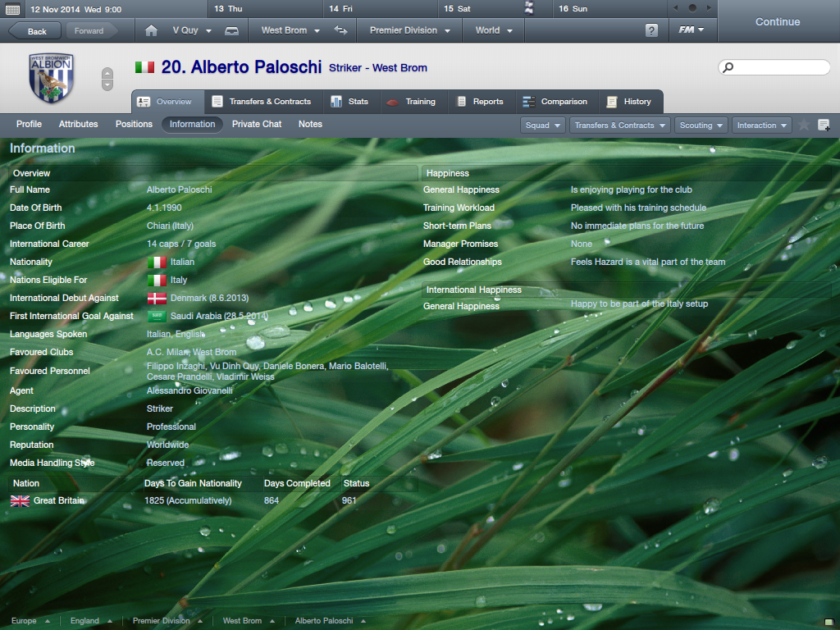The height and width of the screenshot is (630, 840).
Task: Click the Chiari (Italy) birthplace text
Action: click(x=170, y=226)
